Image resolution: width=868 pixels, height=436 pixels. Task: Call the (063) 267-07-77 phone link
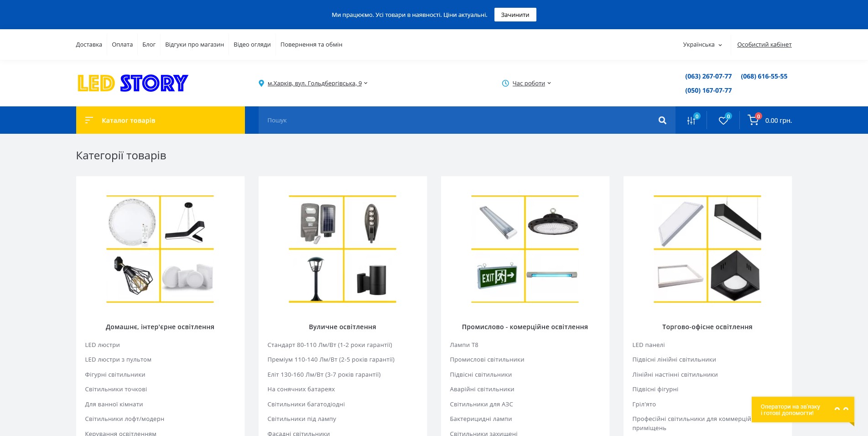[708, 76]
